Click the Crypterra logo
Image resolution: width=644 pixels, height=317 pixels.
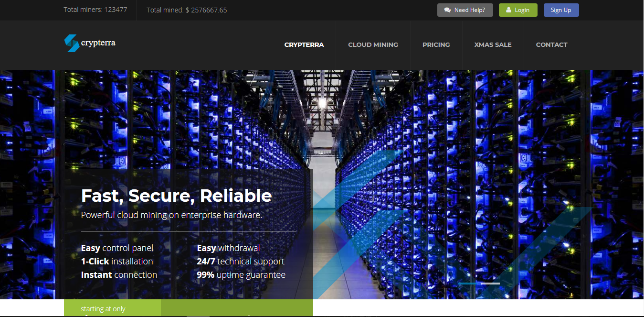(x=90, y=43)
